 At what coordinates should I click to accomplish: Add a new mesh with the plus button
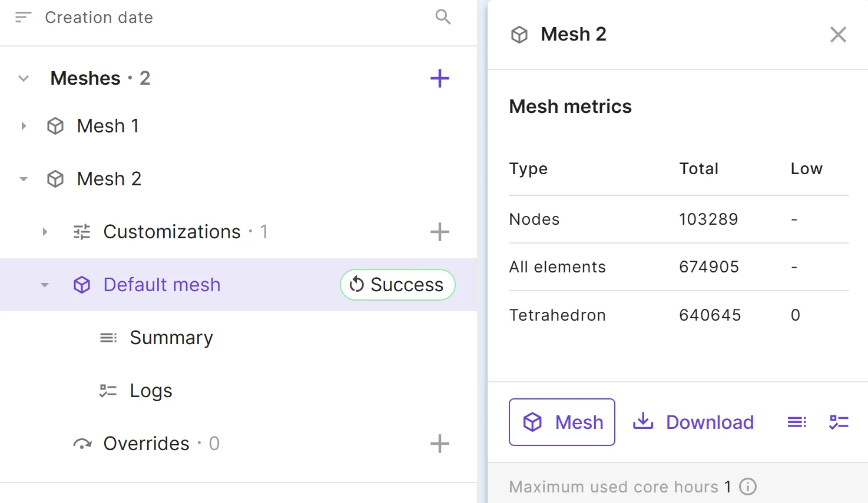[x=439, y=78]
